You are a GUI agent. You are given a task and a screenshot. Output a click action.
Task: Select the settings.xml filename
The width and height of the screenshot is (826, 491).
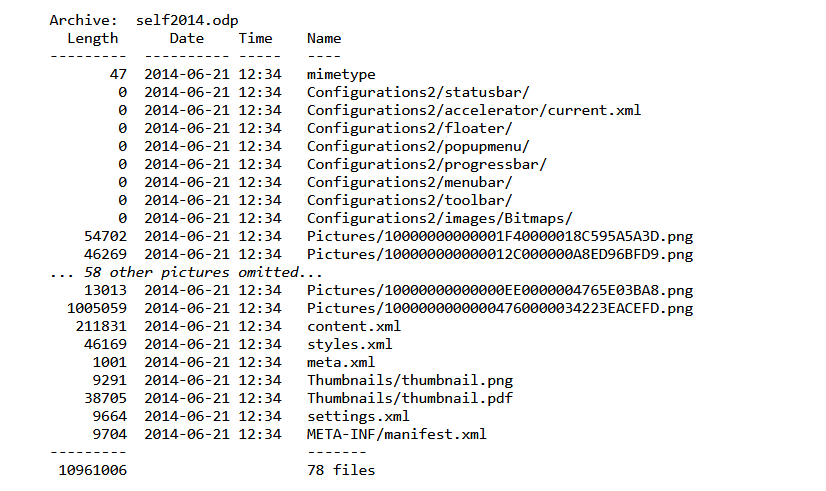(358, 416)
